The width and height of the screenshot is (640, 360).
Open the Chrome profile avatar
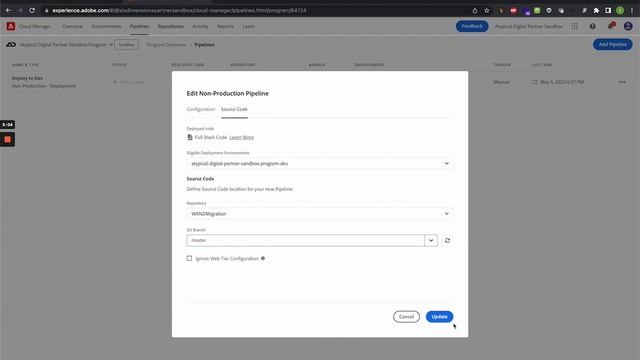[620, 11]
